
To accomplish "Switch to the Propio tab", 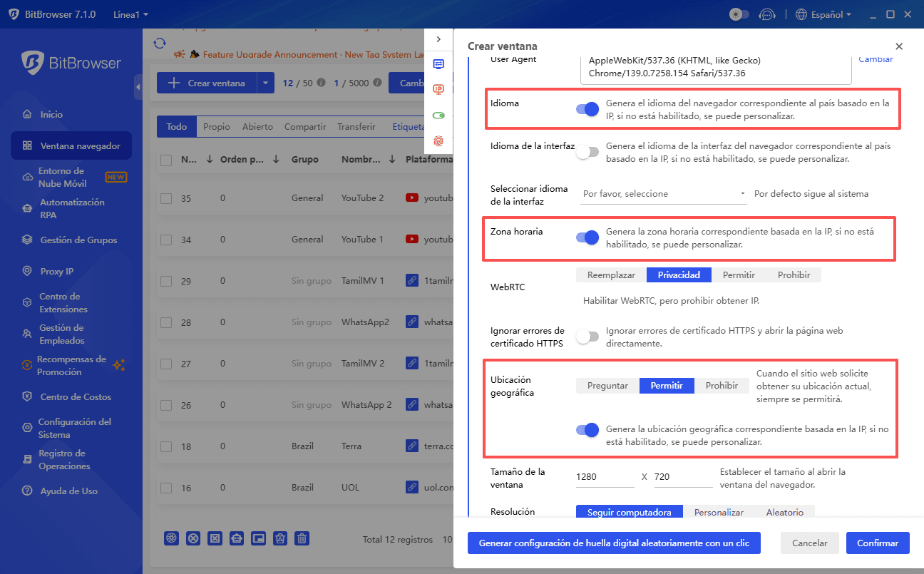I will 217,127.
